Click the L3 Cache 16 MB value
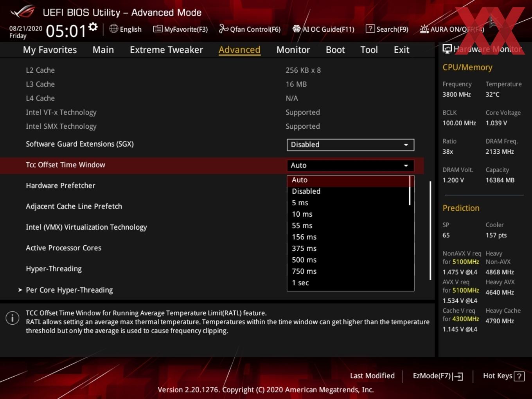Screen dimensions: 532x399 click(296, 84)
